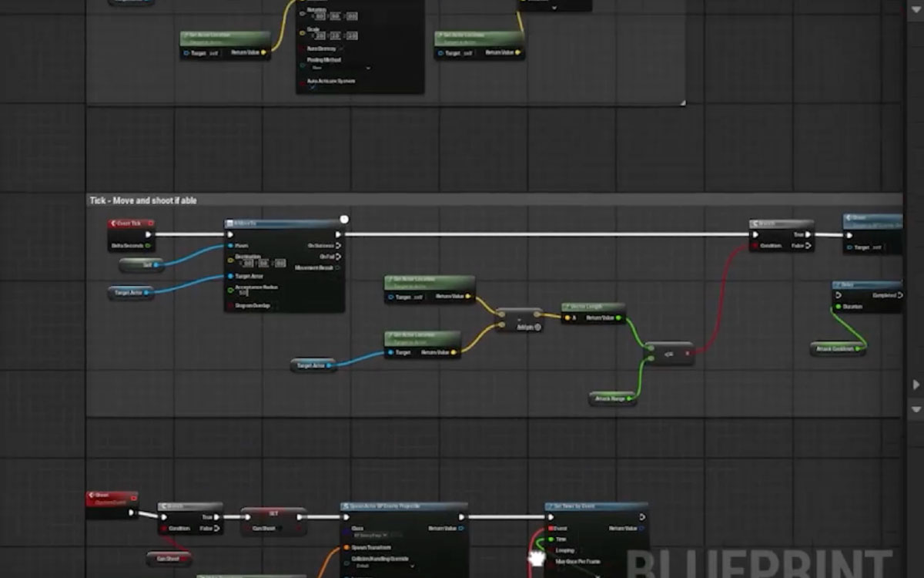Click the AIMoveTo node header

pyautogui.click(x=277, y=221)
